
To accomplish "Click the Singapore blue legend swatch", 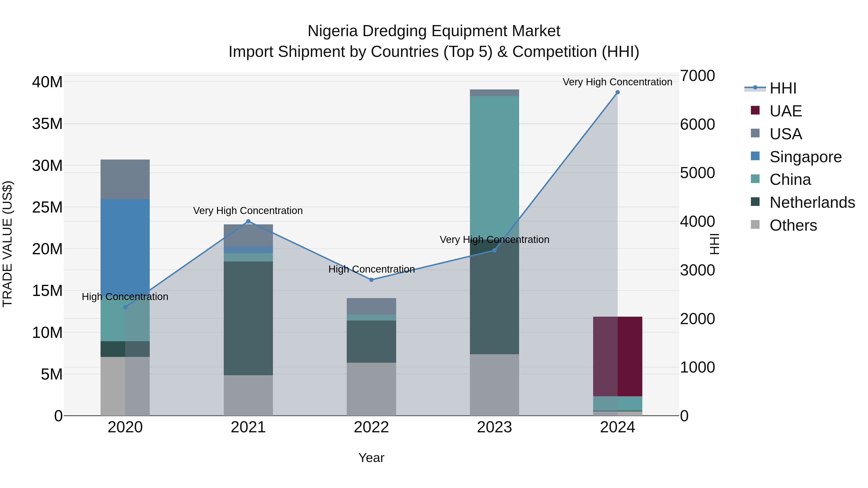I will (x=755, y=156).
